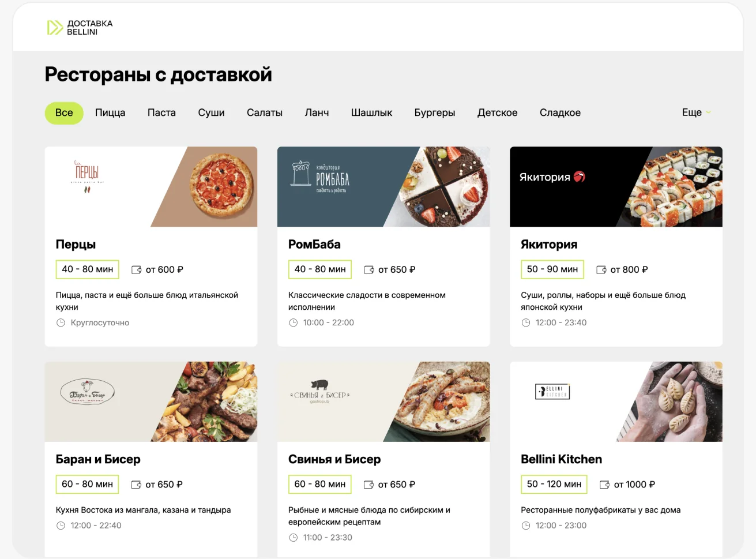756x559 pixels.
Task: Click the wallet icon on Баран и Бисер card
Action: pos(137,485)
